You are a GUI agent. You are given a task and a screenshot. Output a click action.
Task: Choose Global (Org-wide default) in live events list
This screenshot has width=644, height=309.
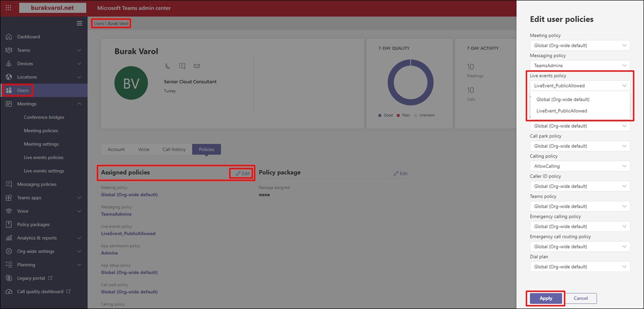click(580, 99)
